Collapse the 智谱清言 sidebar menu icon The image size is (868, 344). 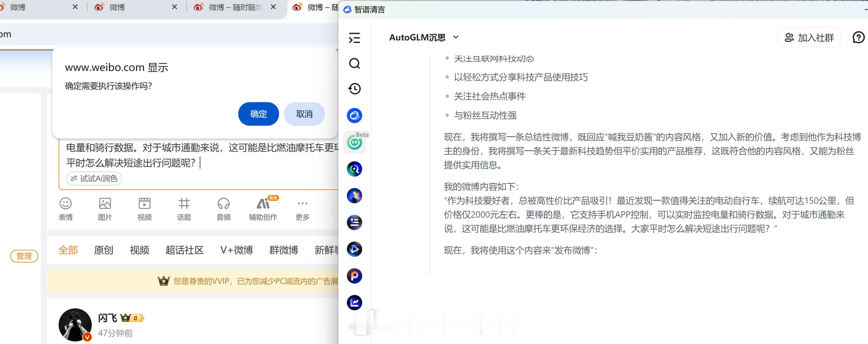355,38
